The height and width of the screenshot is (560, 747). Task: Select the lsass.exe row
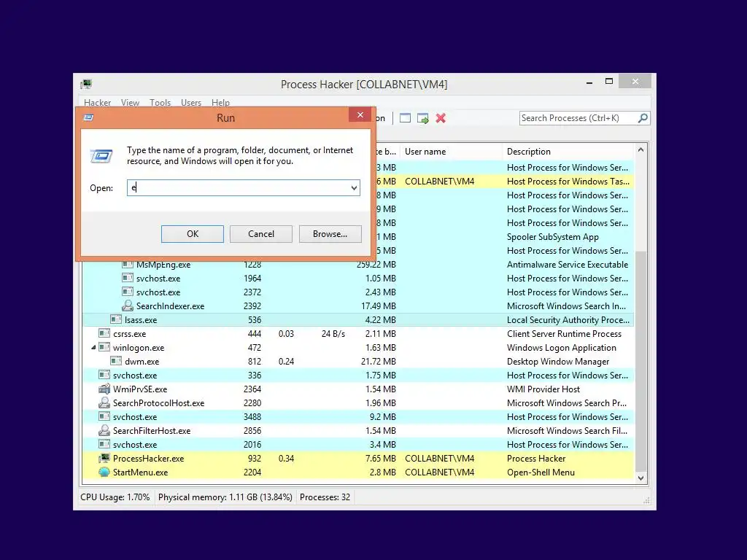tap(357, 319)
